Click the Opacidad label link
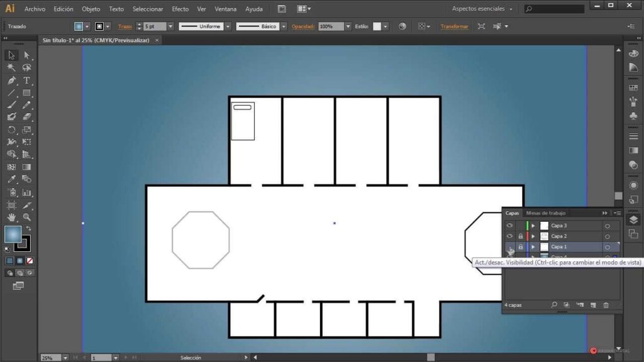This screenshot has height=362, width=644. tap(303, 26)
